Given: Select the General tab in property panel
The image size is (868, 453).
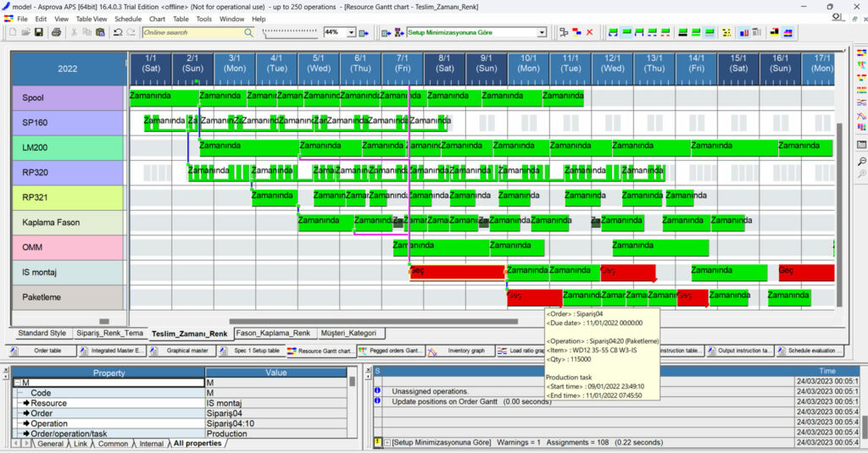Looking at the screenshot, I should coord(50,444).
